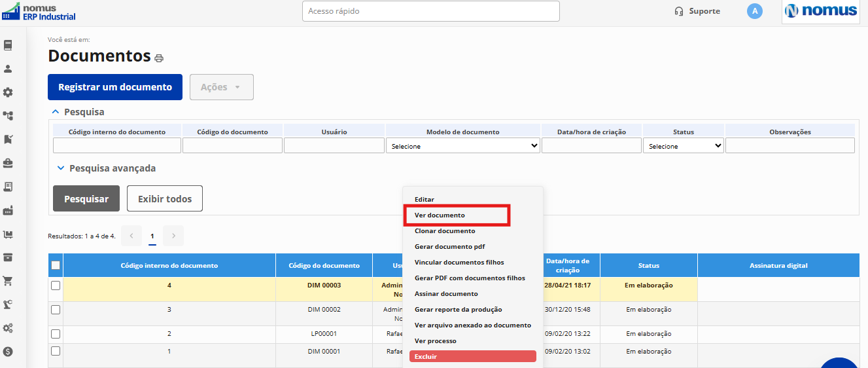Screen dimensions: 868x368
Task: Check the row for document LP00001
Action: 56,334
